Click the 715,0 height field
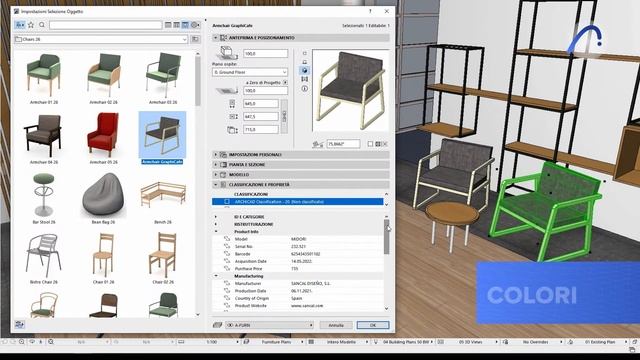 point(260,129)
